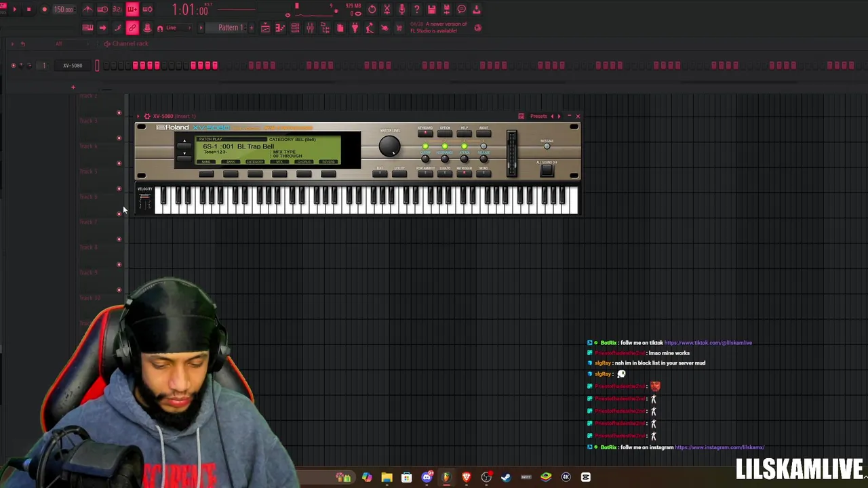Click the plus button beside Pattern 1
This screenshot has width=868, height=488.
252,28
